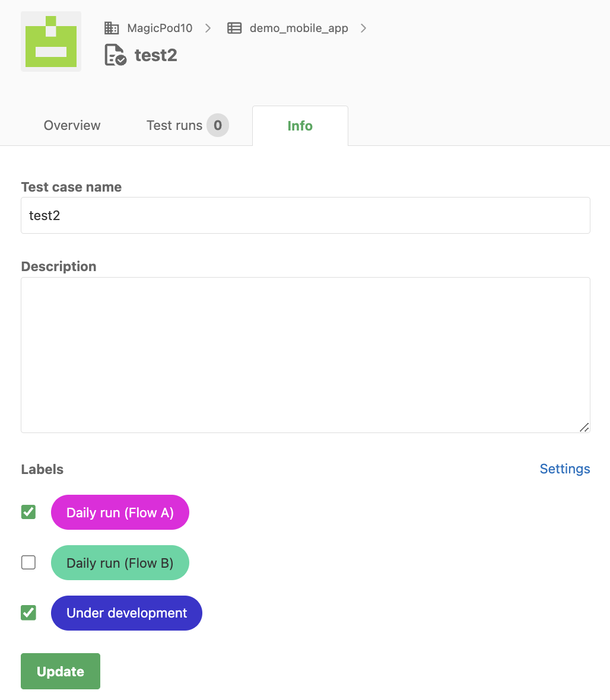This screenshot has height=700, width=610.
Task: Select the Info tab
Action: pyautogui.click(x=300, y=126)
